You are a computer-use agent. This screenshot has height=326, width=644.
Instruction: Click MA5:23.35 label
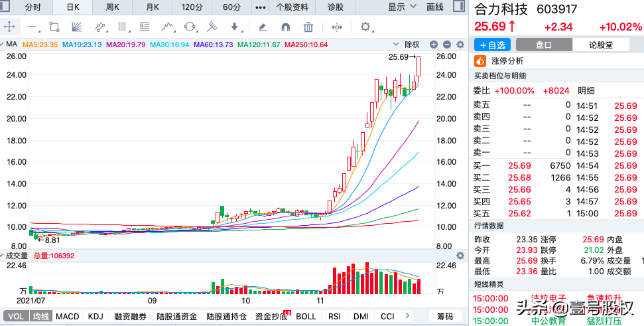coord(40,44)
